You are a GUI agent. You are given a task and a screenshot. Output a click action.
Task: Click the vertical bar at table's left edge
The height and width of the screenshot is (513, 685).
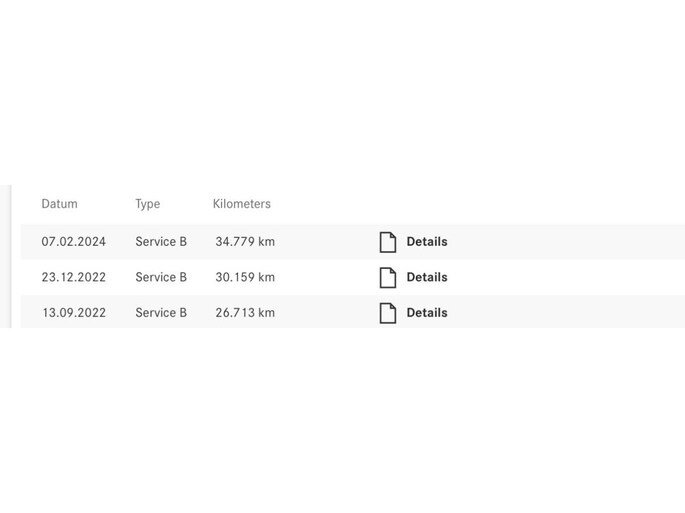[10, 257]
